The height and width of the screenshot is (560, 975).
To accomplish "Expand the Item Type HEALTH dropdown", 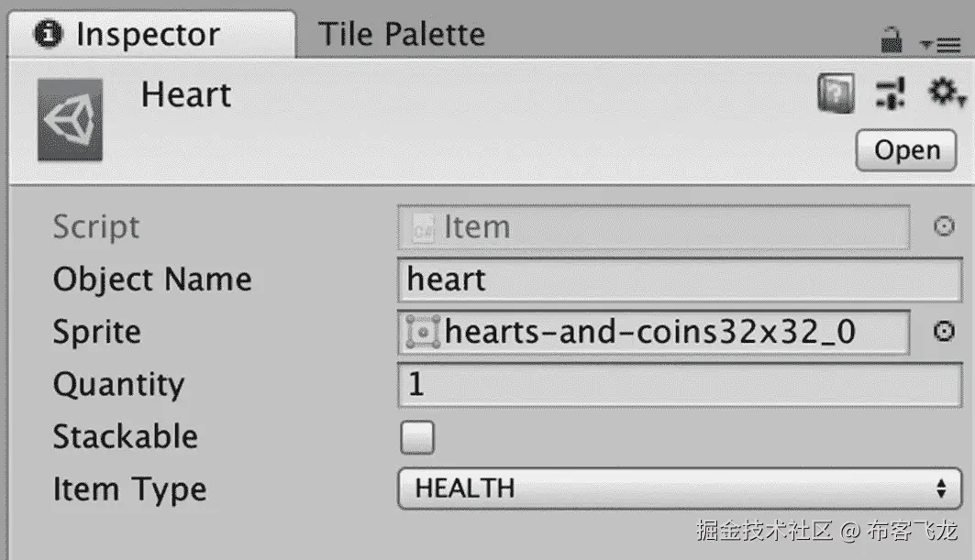I will [678, 489].
